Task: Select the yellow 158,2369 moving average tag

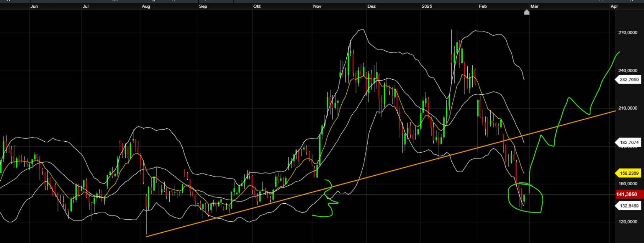Action: click(x=628, y=173)
